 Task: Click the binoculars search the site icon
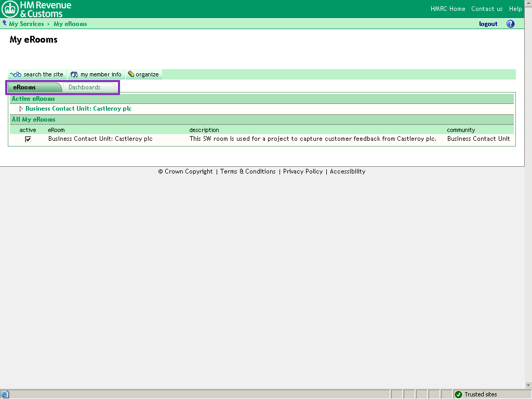pyautogui.click(x=16, y=74)
